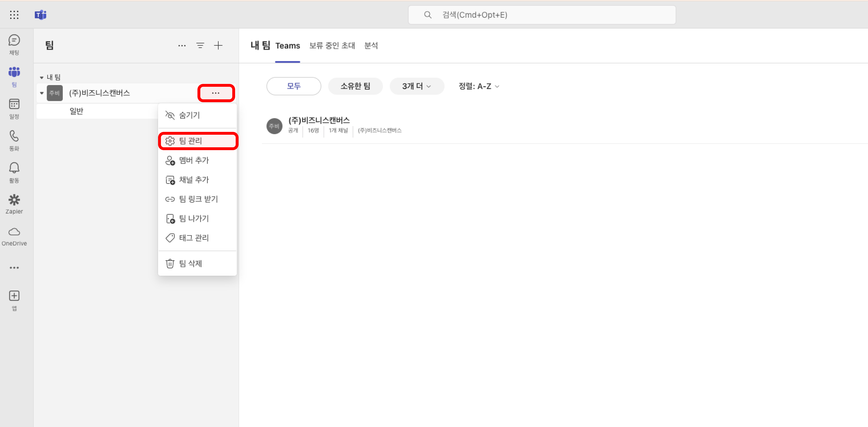Viewport: 868px width, 427px height.
Task: Open the Chat icon in sidebar
Action: [14, 41]
